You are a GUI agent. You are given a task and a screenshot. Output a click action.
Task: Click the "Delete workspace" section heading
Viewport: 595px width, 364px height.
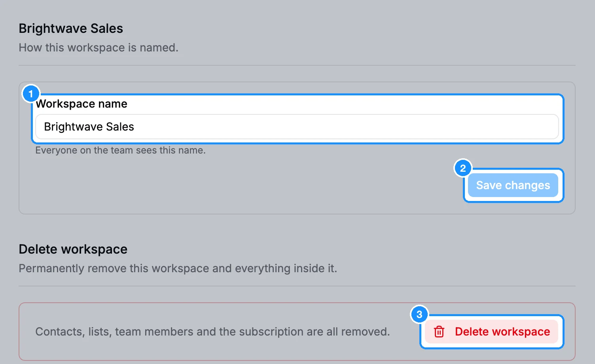click(73, 249)
